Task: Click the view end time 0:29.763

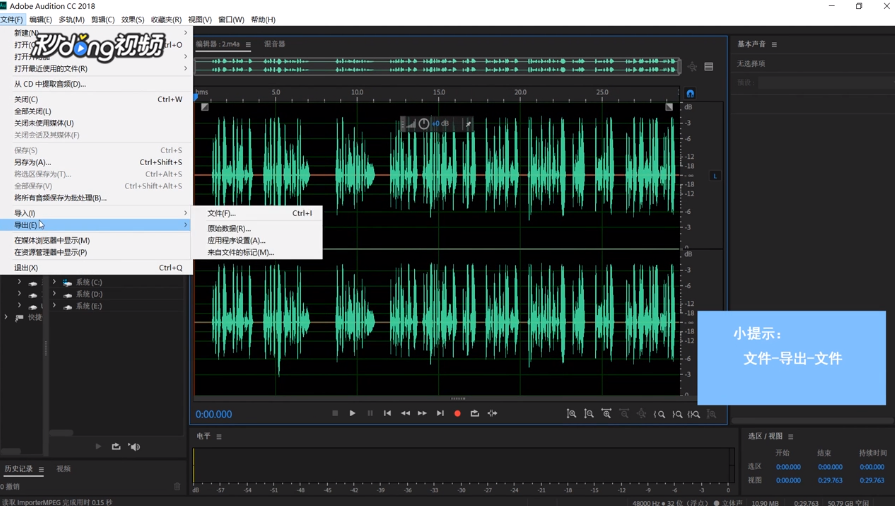Action: pyautogui.click(x=830, y=480)
